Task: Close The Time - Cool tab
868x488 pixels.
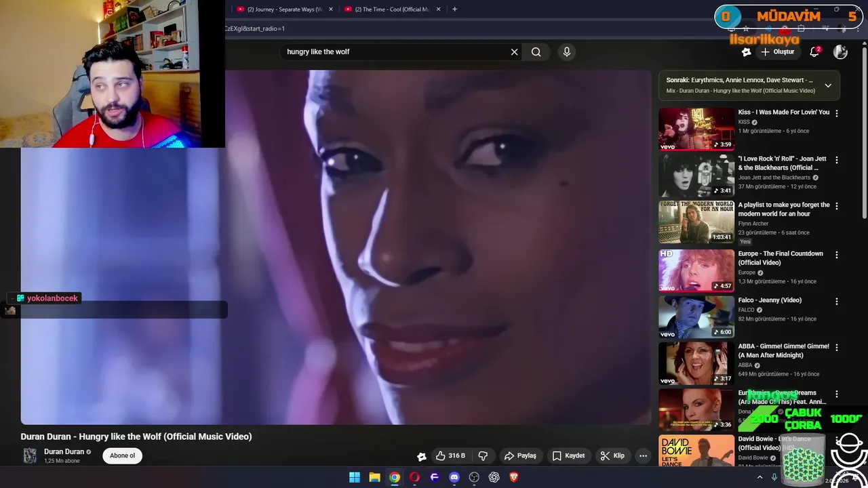Action: (439, 9)
